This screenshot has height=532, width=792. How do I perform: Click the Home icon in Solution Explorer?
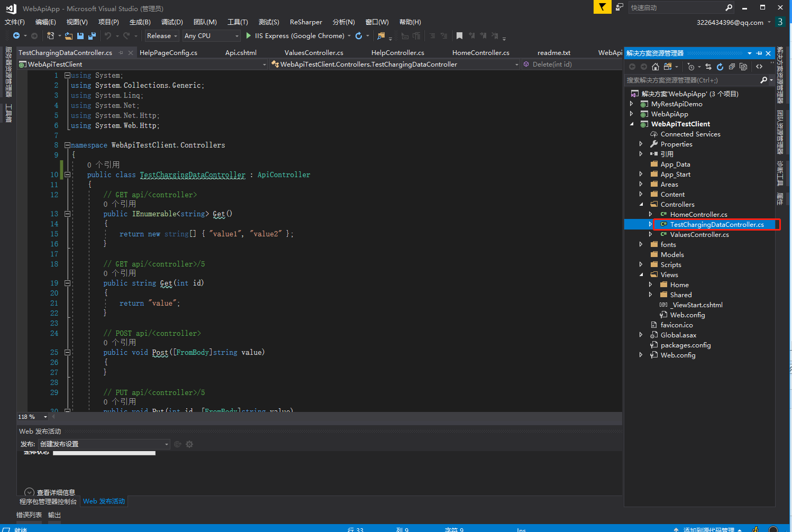tap(656, 67)
